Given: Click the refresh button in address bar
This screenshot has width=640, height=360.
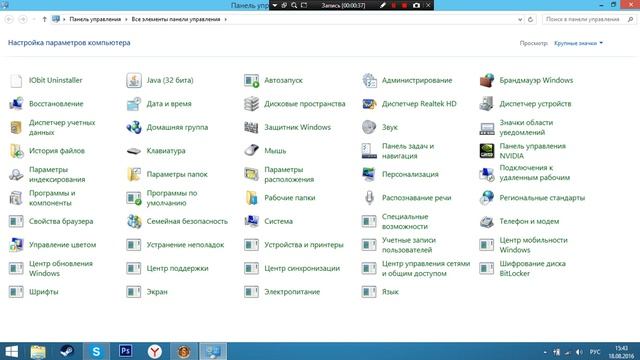Looking at the screenshot, I should [x=530, y=20].
